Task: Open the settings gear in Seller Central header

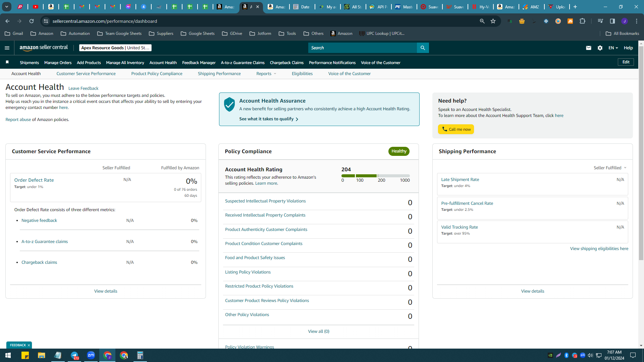Action: coord(600,48)
